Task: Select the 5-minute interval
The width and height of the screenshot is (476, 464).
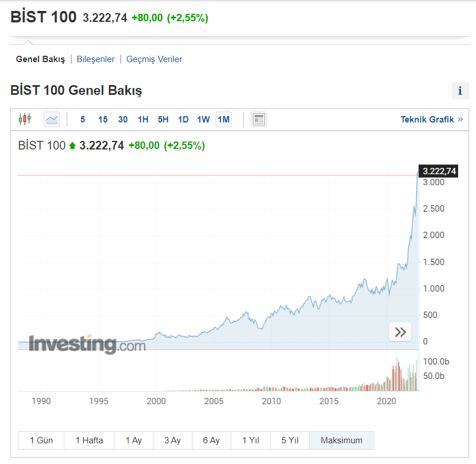Action: pyautogui.click(x=83, y=120)
